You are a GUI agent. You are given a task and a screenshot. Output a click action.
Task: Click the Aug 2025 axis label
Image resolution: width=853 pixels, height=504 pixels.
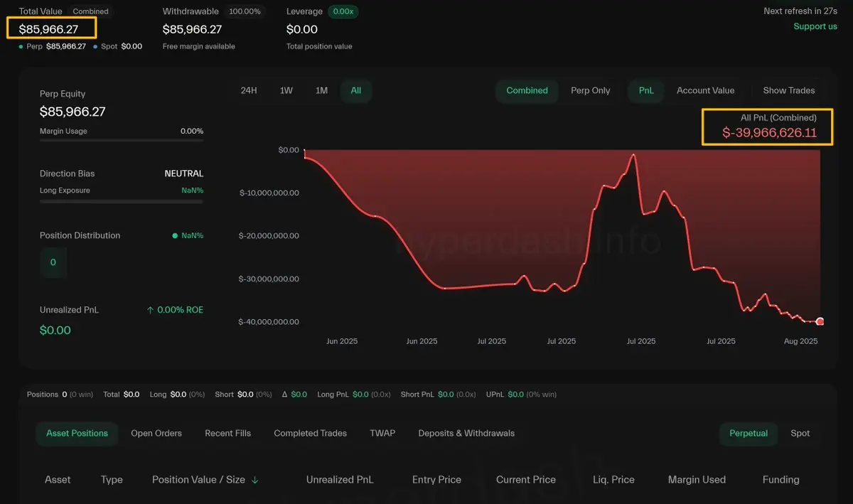(800, 341)
